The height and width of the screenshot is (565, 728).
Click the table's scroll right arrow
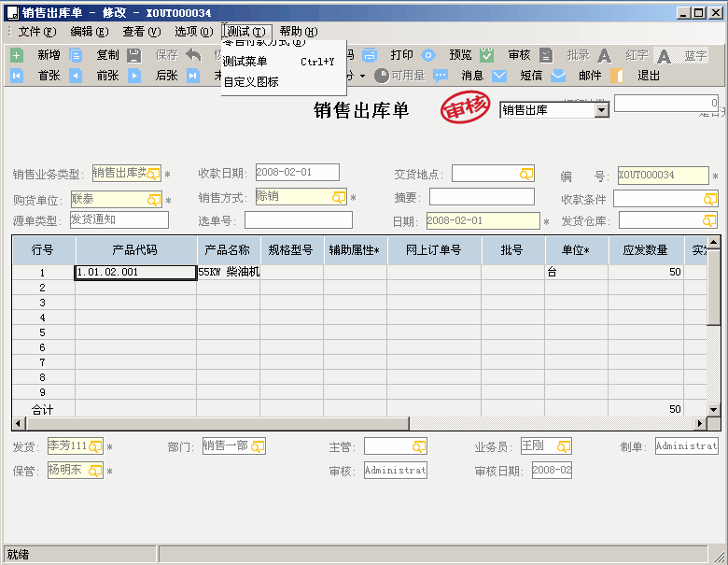pyautogui.click(x=700, y=423)
